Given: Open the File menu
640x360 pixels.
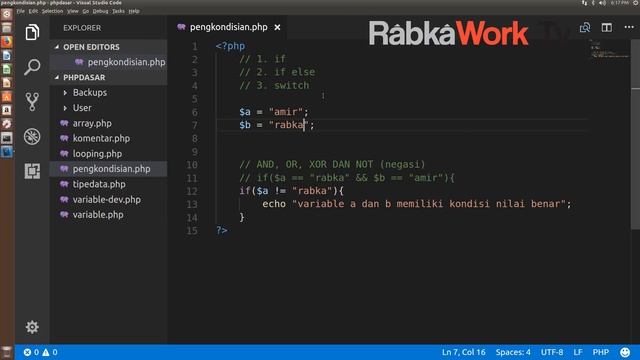Looking at the screenshot, I should [x=21, y=11].
